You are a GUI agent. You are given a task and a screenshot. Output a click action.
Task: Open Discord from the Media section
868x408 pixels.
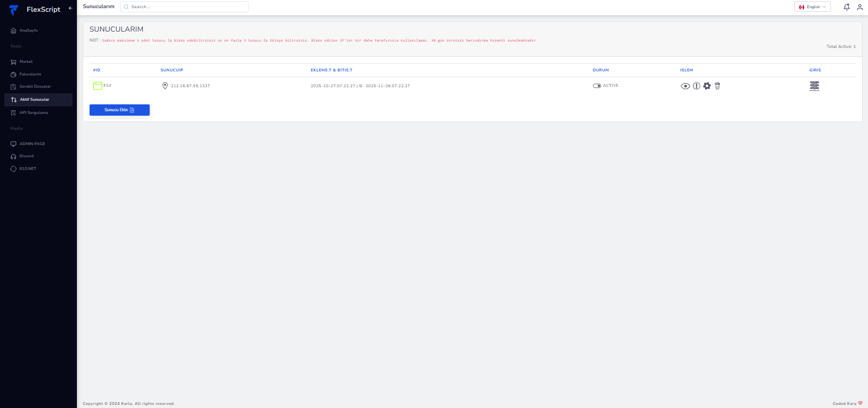coord(27,156)
